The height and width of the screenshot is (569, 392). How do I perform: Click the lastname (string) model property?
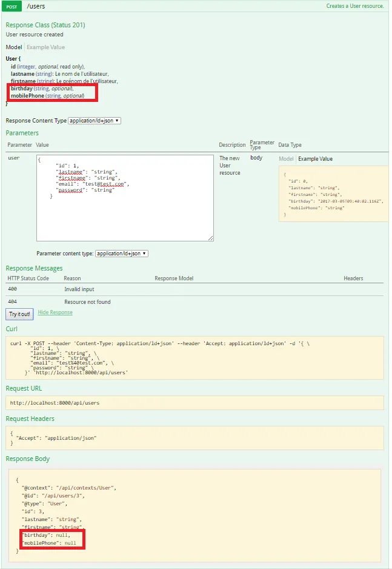point(59,74)
